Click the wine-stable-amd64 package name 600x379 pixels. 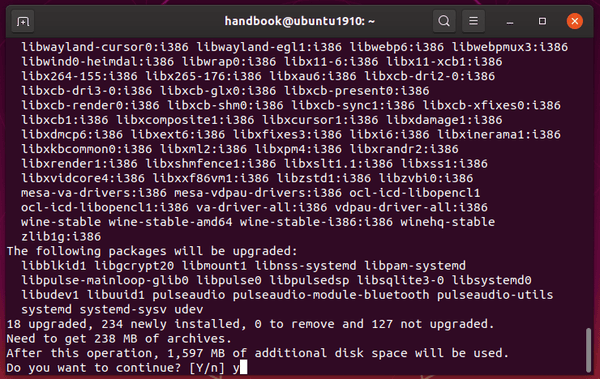tap(170, 222)
